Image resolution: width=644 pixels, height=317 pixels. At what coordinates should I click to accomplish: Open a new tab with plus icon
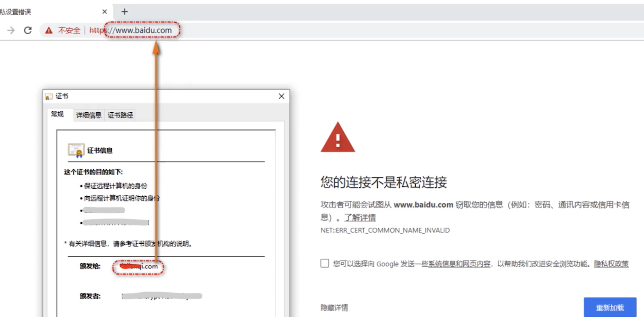coord(124,12)
